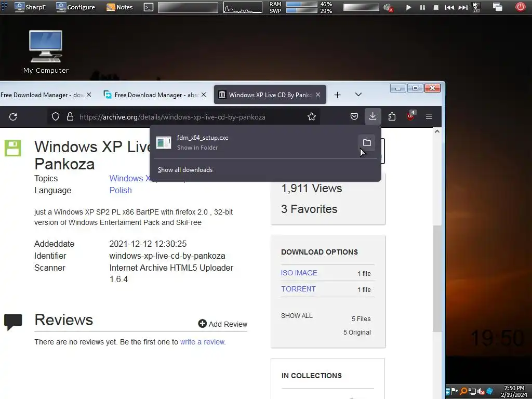
Task: Open the Firefox hamburger menu
Action: (429, 116)
